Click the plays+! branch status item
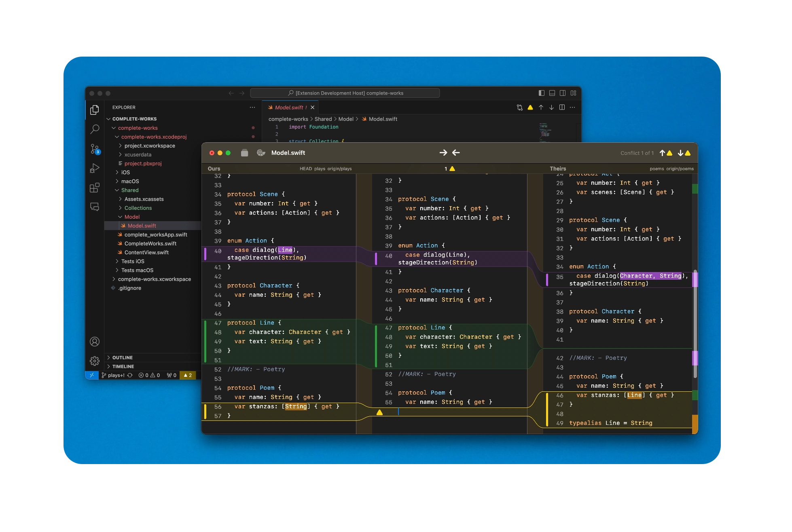Screen dimensions: 792x532 click(116, 375)
